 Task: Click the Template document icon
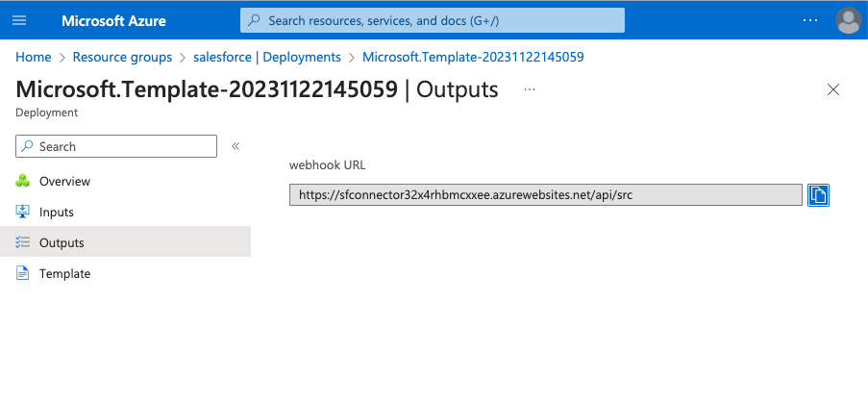(23, 273)
